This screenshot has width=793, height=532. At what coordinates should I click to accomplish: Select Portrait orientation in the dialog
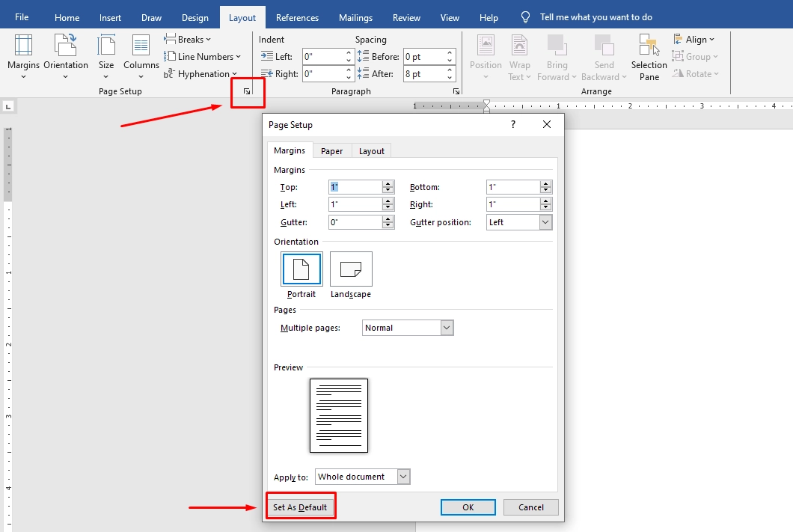tap(301, 269)
